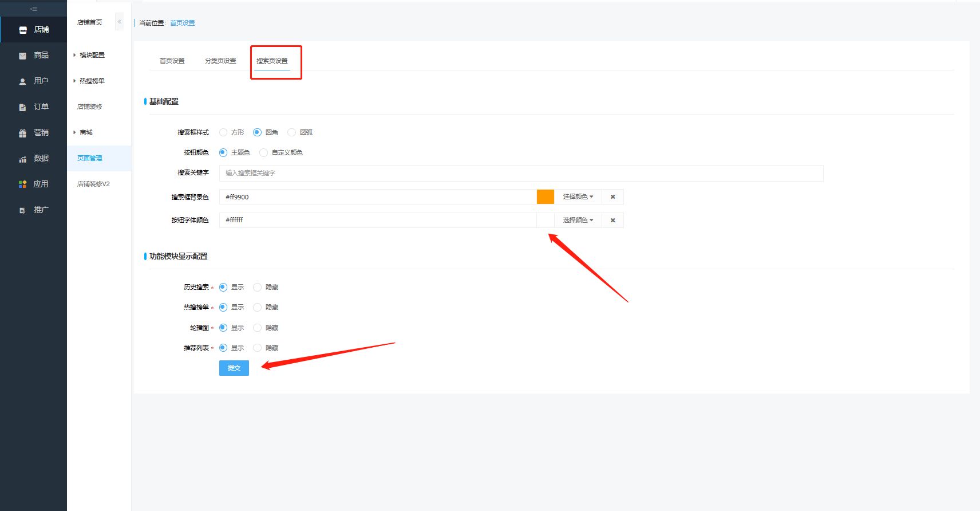Click the #ff9900 background color field
Image resolution: width=980 pixels, height=511 pixels.
click(x=378, y=197)
